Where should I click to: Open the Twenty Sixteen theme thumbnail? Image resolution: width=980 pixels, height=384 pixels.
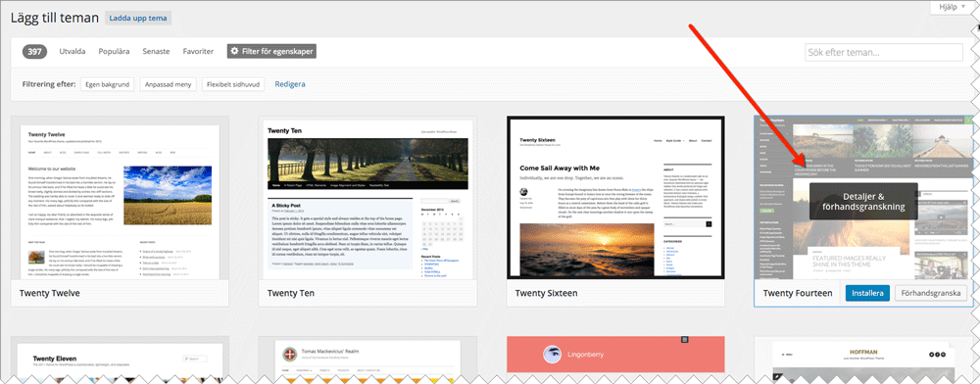coord(615,197)
